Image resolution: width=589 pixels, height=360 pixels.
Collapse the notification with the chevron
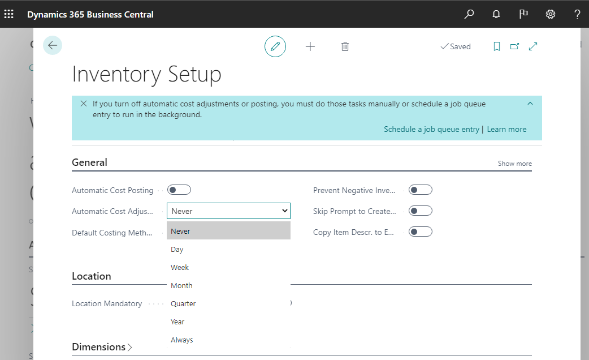coord(530,103)
